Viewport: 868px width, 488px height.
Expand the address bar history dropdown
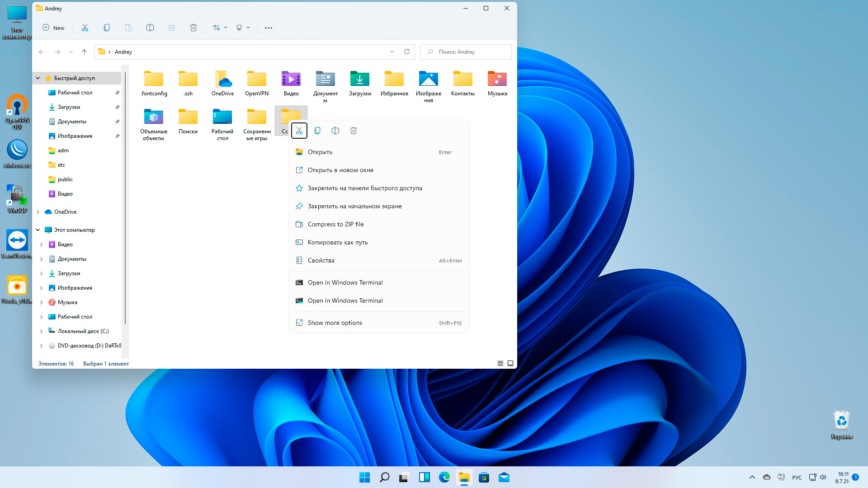(x=392, y=52)
